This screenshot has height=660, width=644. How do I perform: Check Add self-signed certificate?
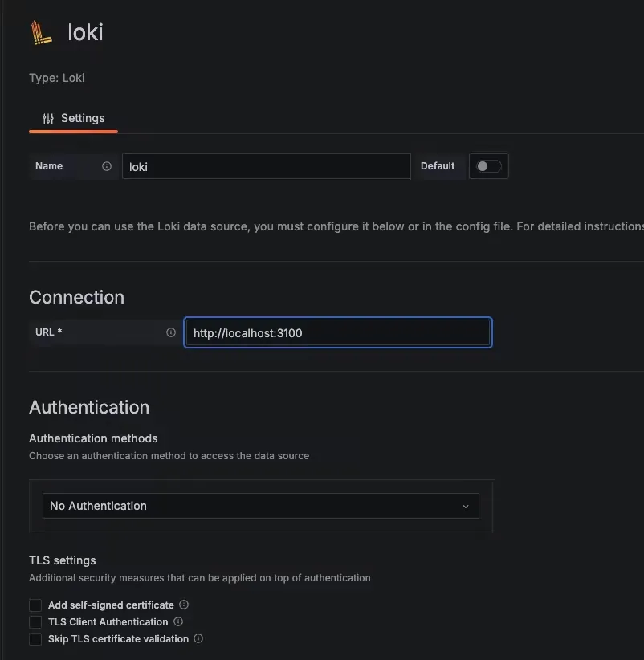pyautogui.click(x=35, y=605)
